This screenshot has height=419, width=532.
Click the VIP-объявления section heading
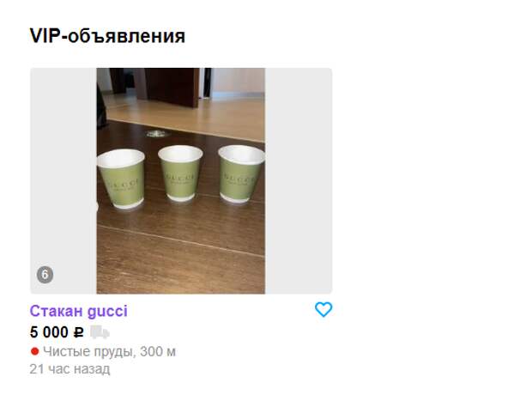coord(107,36)
